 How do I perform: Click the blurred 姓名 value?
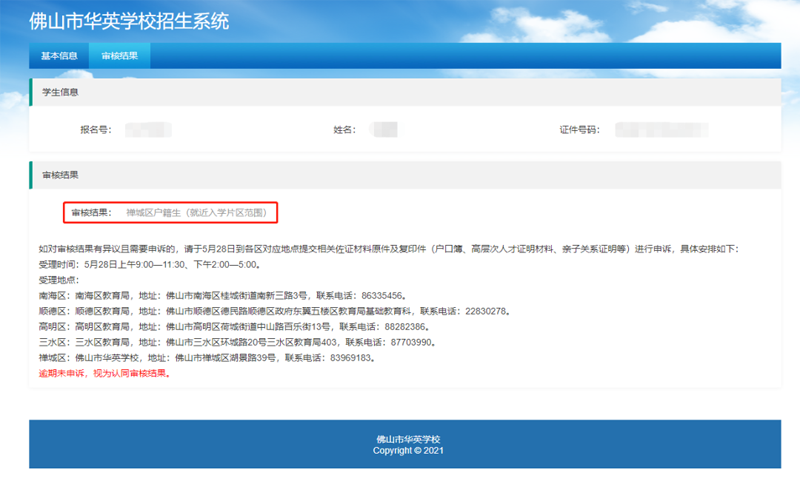tap(383, 130)
